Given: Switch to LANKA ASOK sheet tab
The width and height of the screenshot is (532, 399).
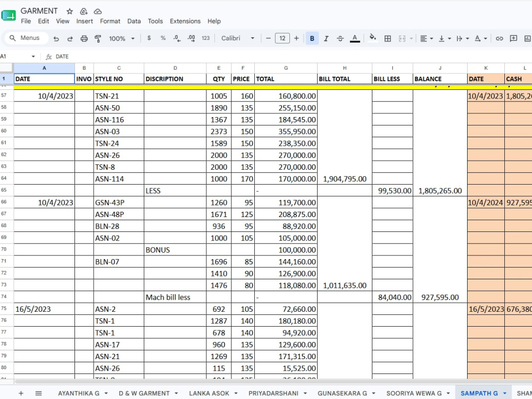Looking at the screenshot, I should pos(209,393).
